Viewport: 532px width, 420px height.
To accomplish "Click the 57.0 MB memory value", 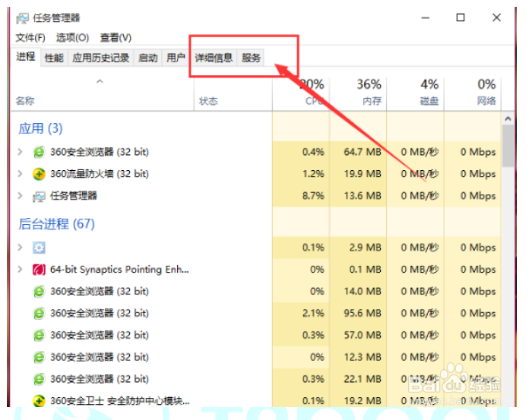I will click(x=363, y=335).
